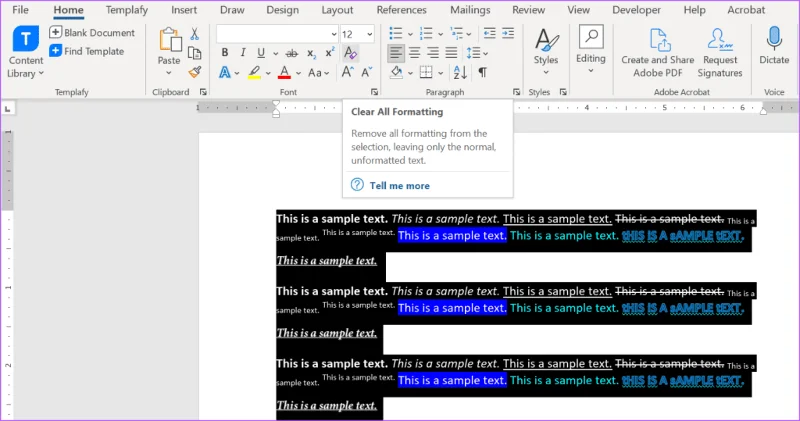Open the Styles gallery
This screenshot has width=800, height=421.
pos(546,52)
